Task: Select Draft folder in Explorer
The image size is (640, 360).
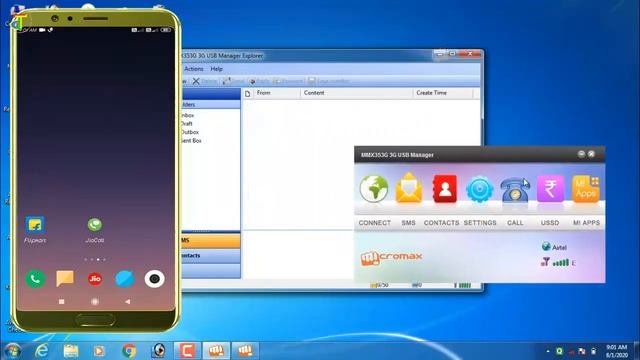Action: pos(187,124)
